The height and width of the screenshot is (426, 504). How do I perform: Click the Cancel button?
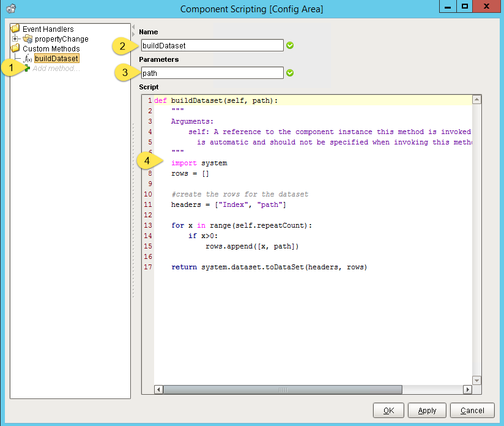[x=472, y=410]
